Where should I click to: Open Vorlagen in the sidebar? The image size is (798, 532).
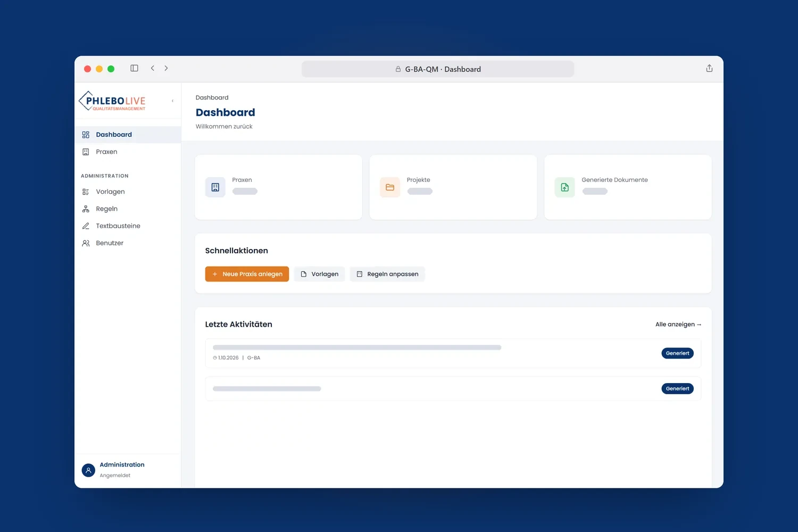point(128,192)
